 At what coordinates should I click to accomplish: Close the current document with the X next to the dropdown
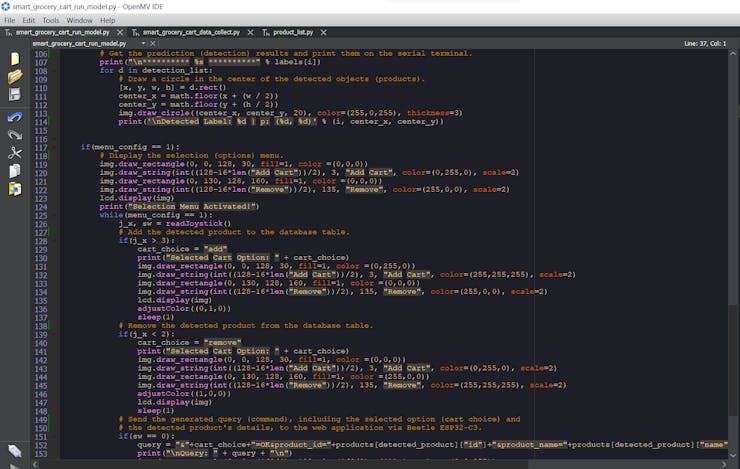(153, 44)
